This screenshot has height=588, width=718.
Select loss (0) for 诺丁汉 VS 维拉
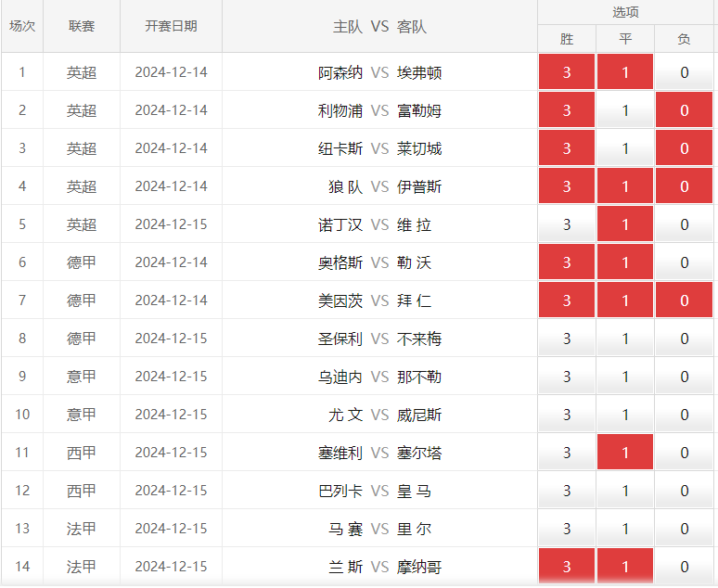[x=684, y=224]
